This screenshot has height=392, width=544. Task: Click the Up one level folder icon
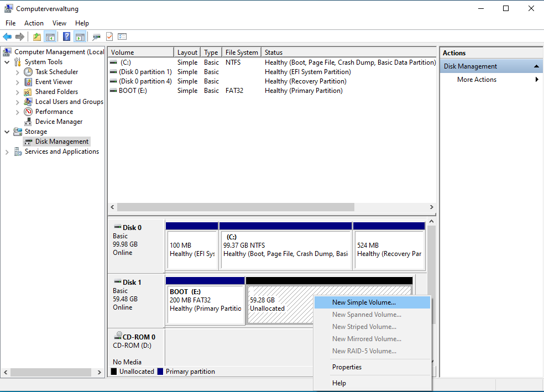pyautogui.click(x=36, y=37)
